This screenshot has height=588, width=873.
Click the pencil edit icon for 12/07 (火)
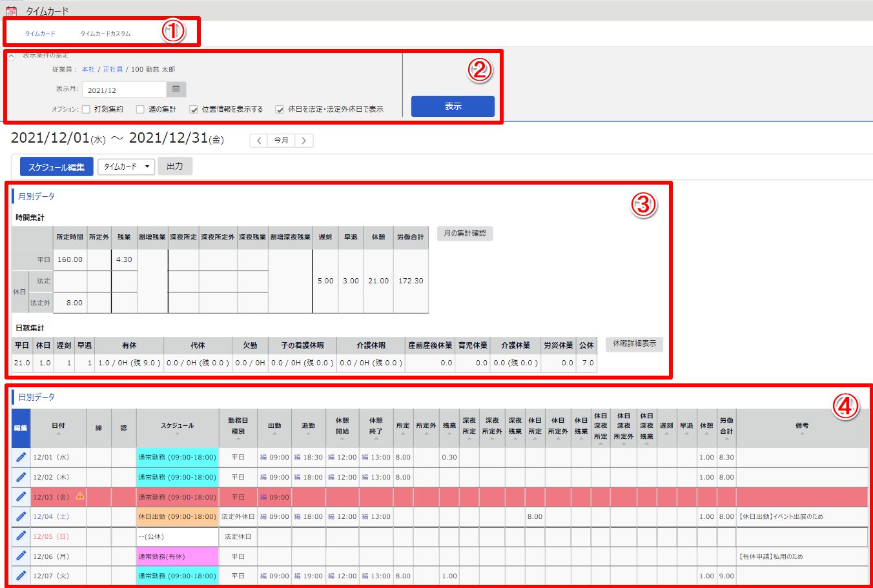click(21, 576)
